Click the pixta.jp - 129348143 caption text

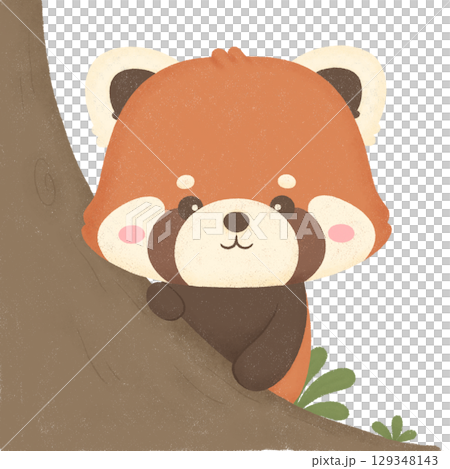pyautogui.click(x=375, y=461)
